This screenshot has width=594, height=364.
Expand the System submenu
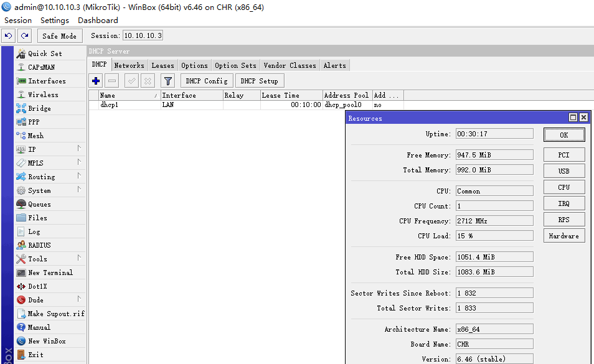(79, 190)
